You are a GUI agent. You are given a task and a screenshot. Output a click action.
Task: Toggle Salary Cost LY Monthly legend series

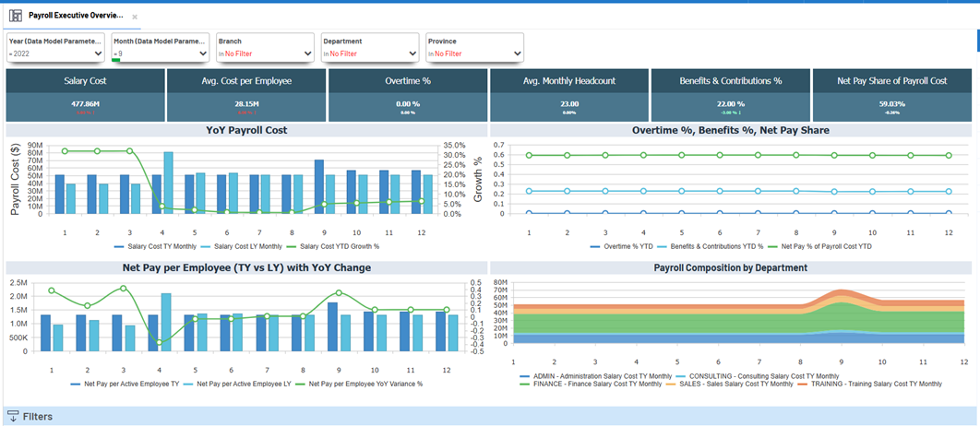click(247, 246)
